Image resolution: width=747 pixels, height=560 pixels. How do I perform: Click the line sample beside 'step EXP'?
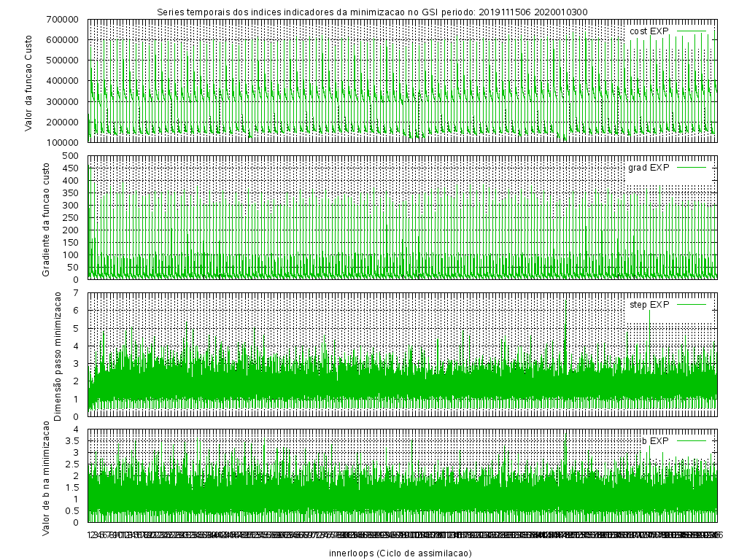click(693, 304)
